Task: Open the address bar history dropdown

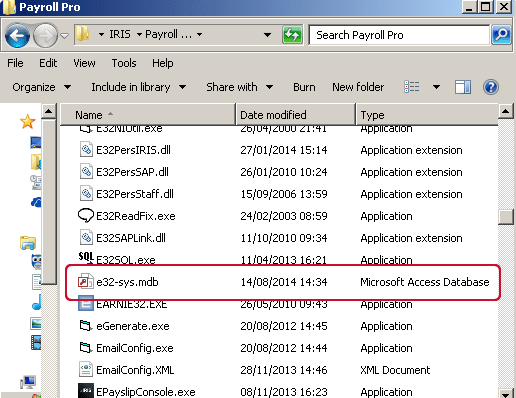Action: point(267,35)
